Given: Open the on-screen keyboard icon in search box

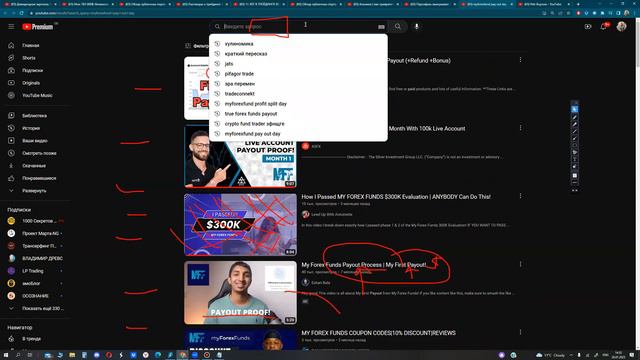Looking at the screenshot, I should click(381, 27).
